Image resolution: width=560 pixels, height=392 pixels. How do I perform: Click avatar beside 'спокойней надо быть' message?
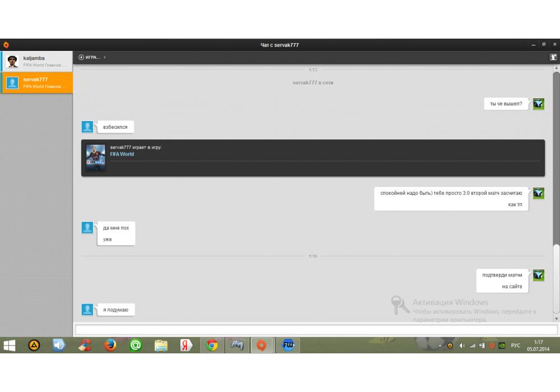pos(539,193)
